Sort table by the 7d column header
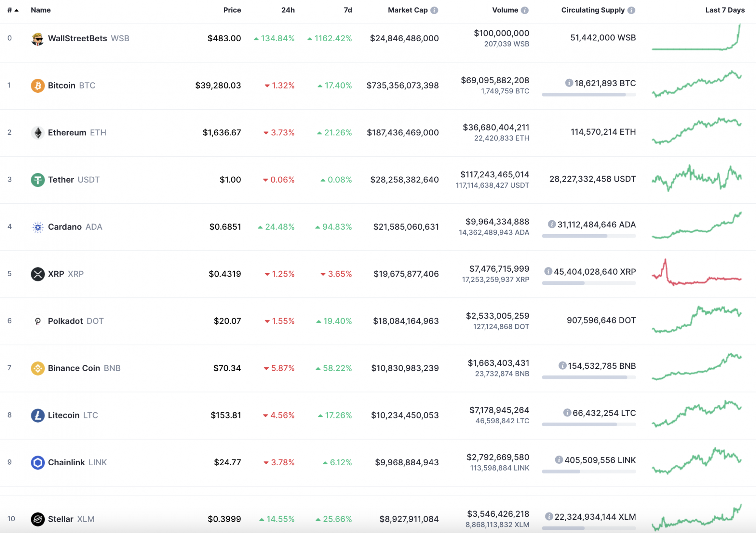Viewport: 756px width, 533px height. (x=348, y=10)
